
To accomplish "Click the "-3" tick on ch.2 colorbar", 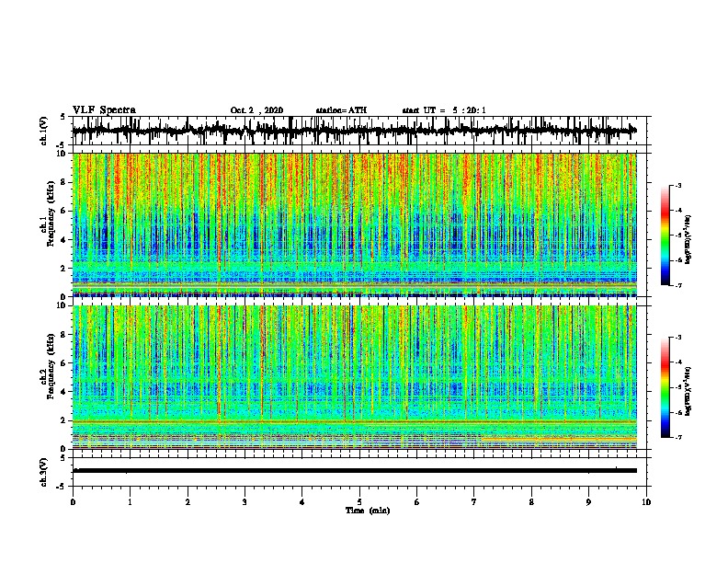I will point(678,338).
